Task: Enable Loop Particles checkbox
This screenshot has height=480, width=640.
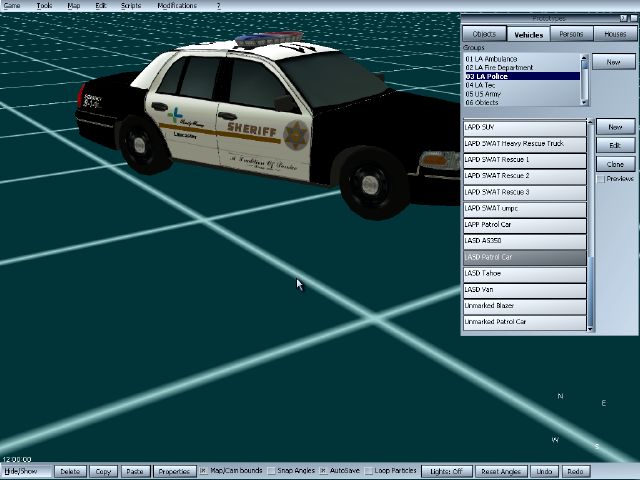Action: click(368, 471)
